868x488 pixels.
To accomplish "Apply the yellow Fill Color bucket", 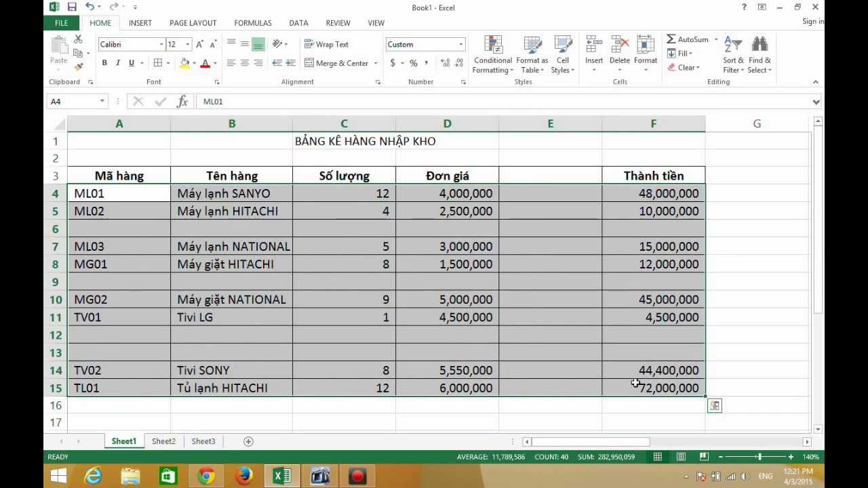I will point(184,63).
